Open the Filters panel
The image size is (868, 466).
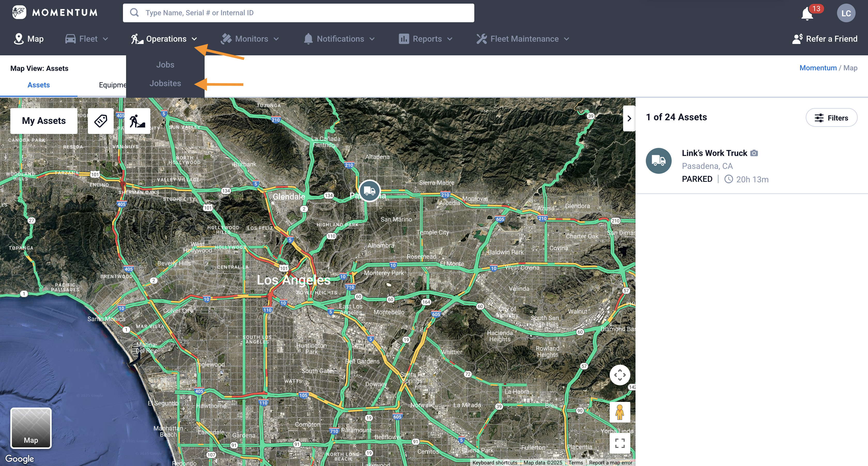tap(832, 118)
